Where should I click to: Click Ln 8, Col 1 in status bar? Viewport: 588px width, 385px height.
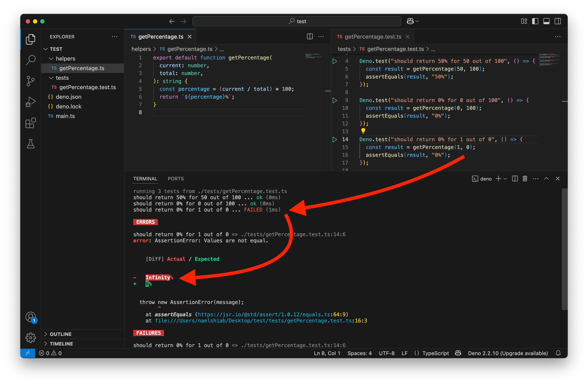pyautogui.click(x=327, y=353)
